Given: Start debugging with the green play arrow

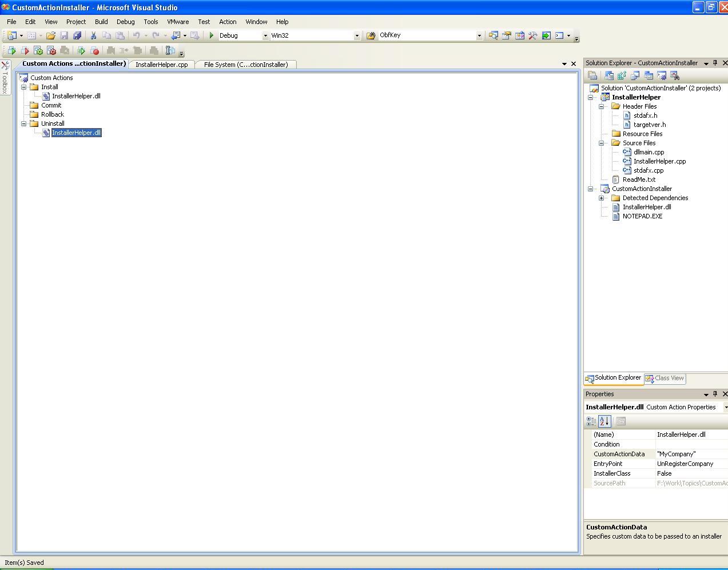Looking at the screenshot, I should (212, 35).
